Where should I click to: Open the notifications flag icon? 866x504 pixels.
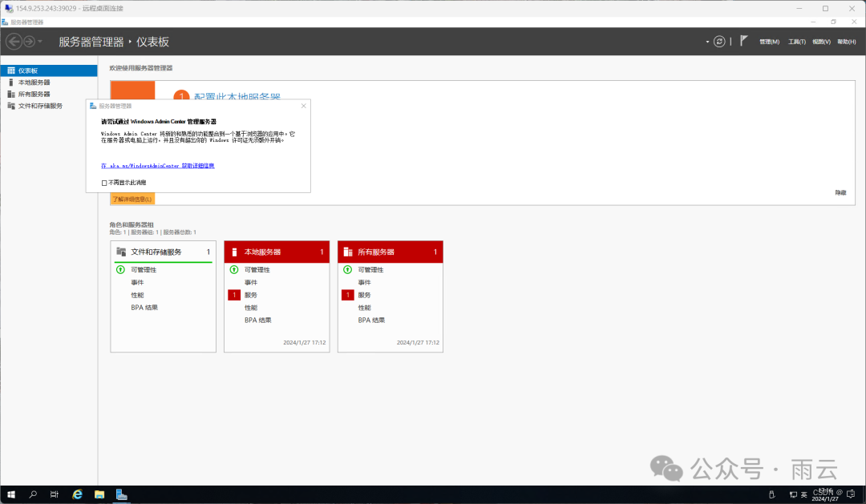pyautogui.click(x=743, y=42)
